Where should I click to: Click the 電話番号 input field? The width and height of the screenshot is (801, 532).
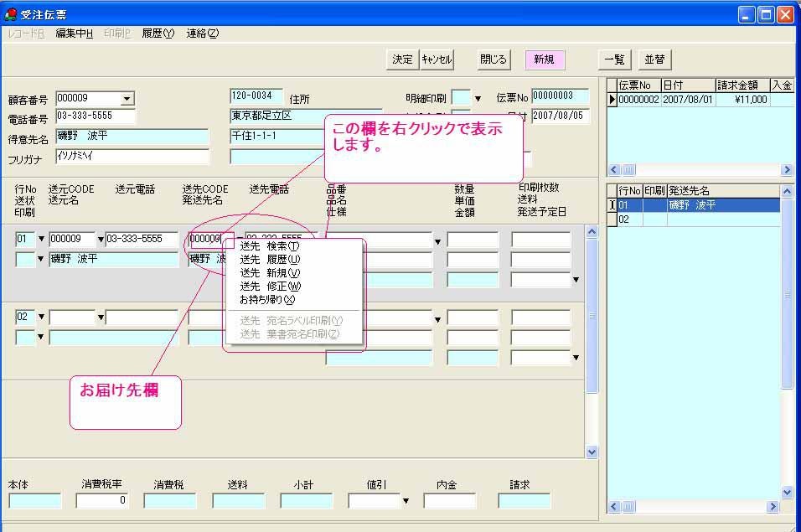click(x=96, y=116)
